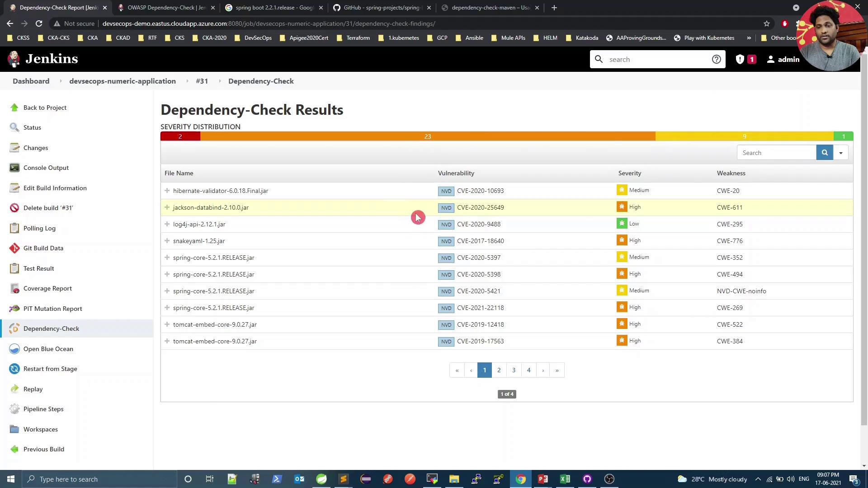Go to results page 3
Image resolution: width=868 pixels, height=488 pixels.
point(514,370)
